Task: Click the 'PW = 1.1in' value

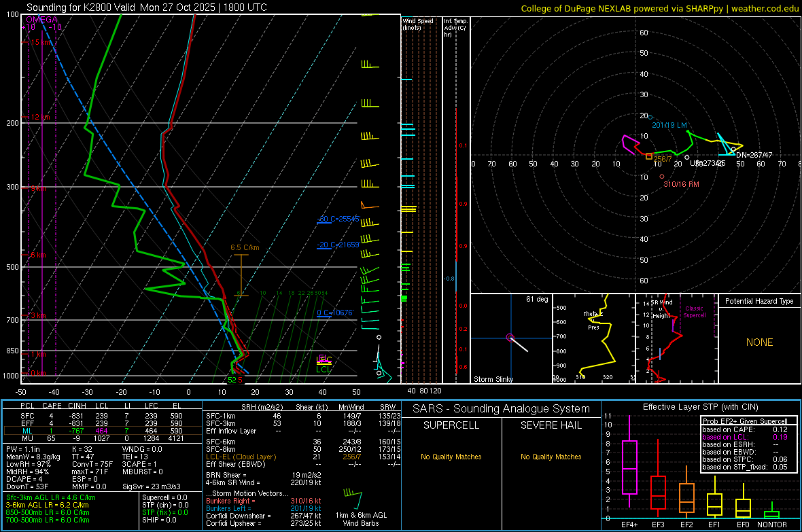Action: [23, 449]
